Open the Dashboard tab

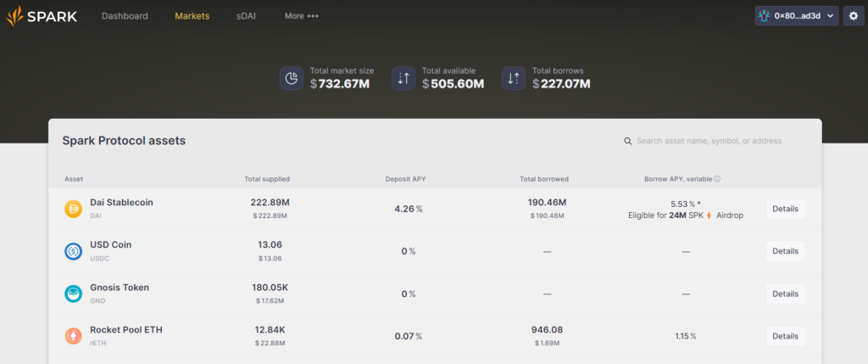125,16
